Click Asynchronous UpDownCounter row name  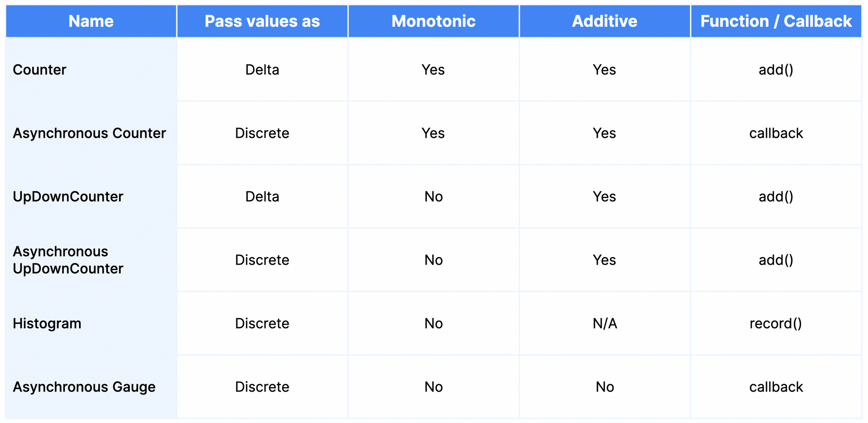click(x=68, y=260)
